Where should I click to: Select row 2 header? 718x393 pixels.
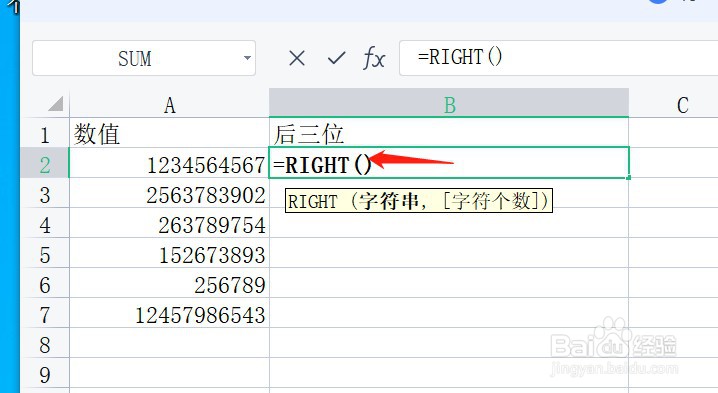click(x=45, y=163)
